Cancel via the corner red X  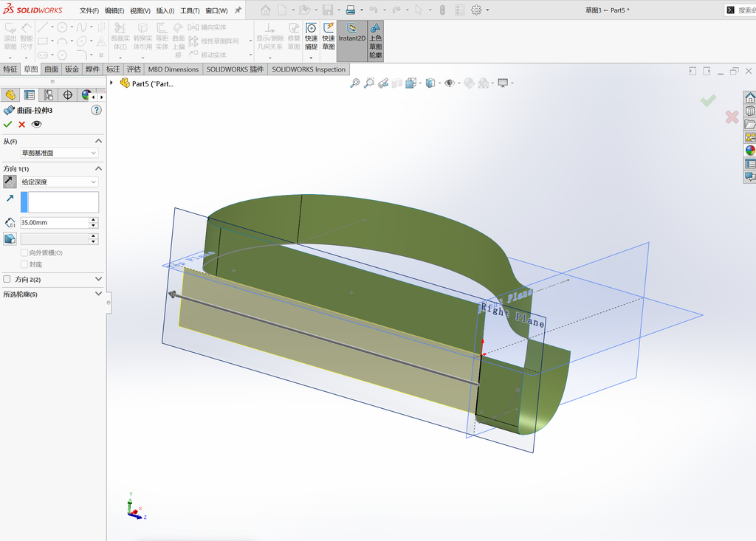[x=732, y=117]
